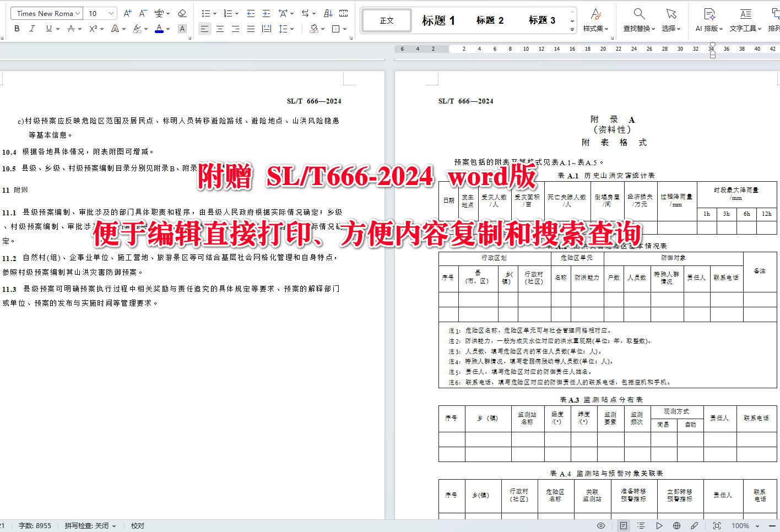Switch to web layout with globe icon
This screenshot has height=532, width=780.
(677, 525)
